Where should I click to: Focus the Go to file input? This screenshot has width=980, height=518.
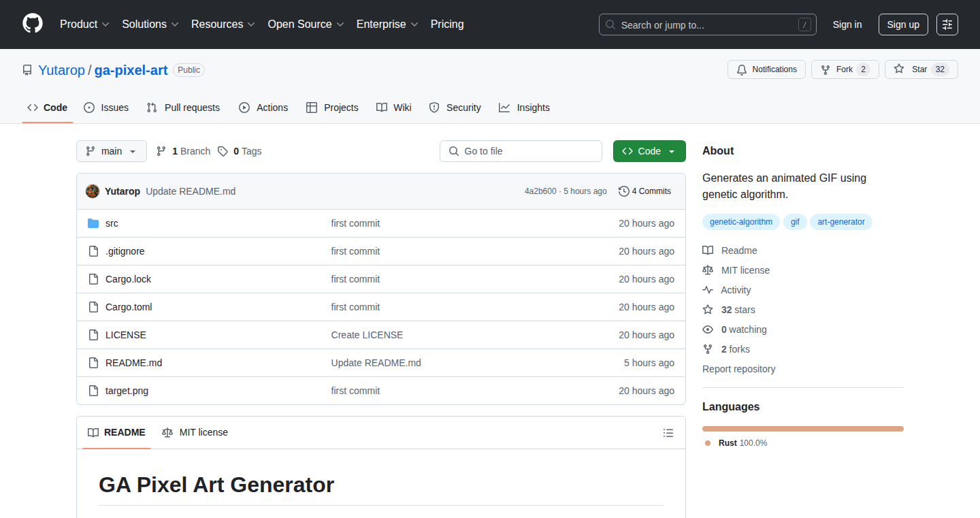(x=521, y=151)
